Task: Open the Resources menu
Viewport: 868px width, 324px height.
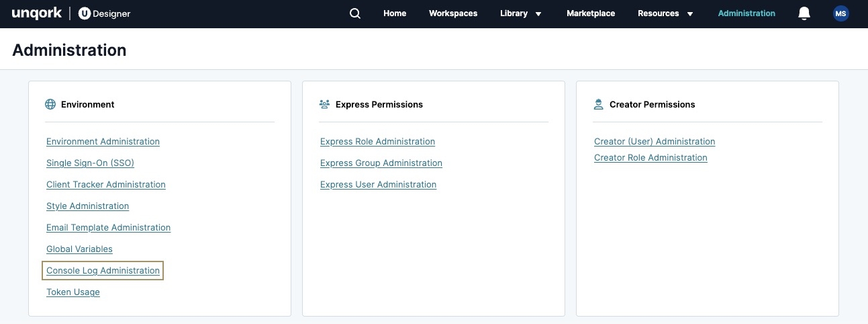Action: pyautogui.click(x=658, y=13)
